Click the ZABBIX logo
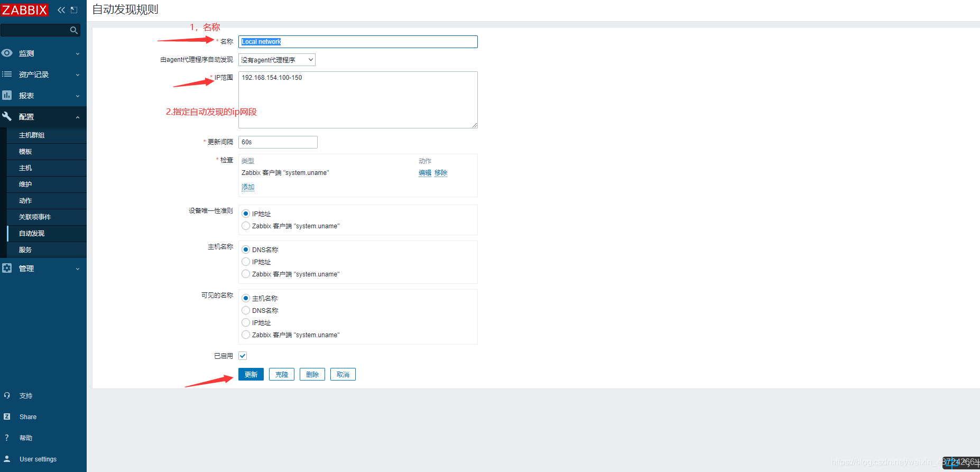This screenshot has width=980, height=472. click(x=24, y=10)
